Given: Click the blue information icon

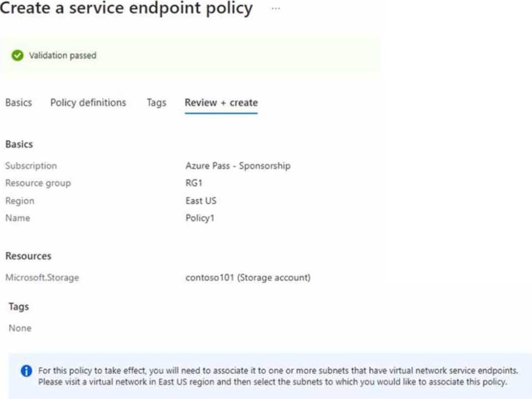Looking at the screenshot, I should 26,371.
